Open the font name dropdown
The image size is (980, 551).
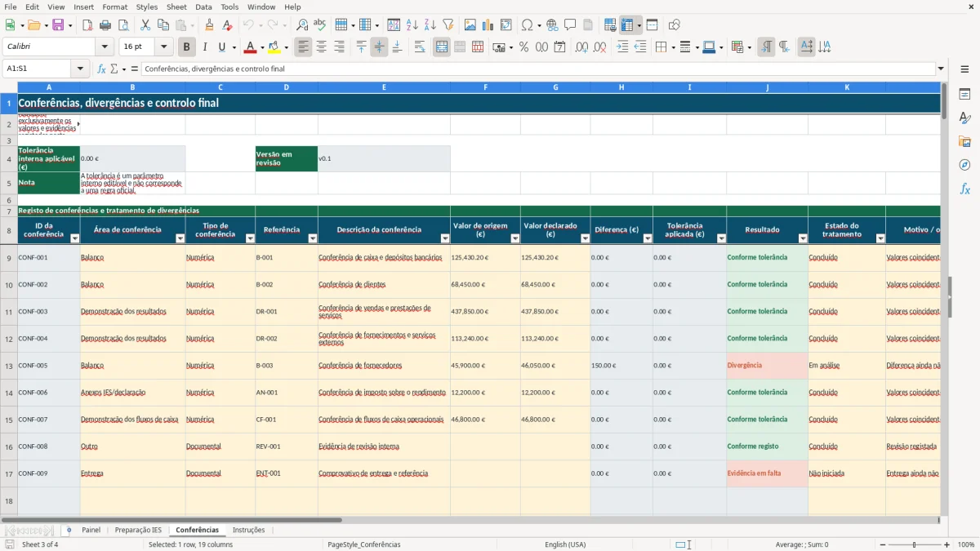pyautogui.click(x=105, y=47)
